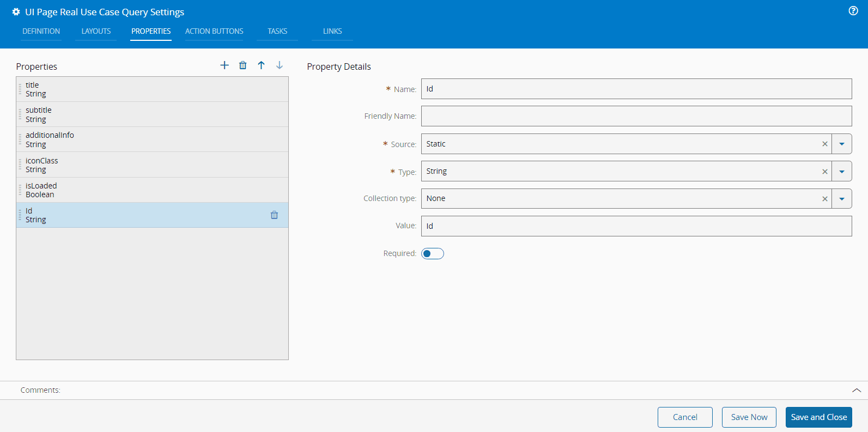868x432 pixels.
Task: Click into the Friendly Name field
Action: [636, 116]
